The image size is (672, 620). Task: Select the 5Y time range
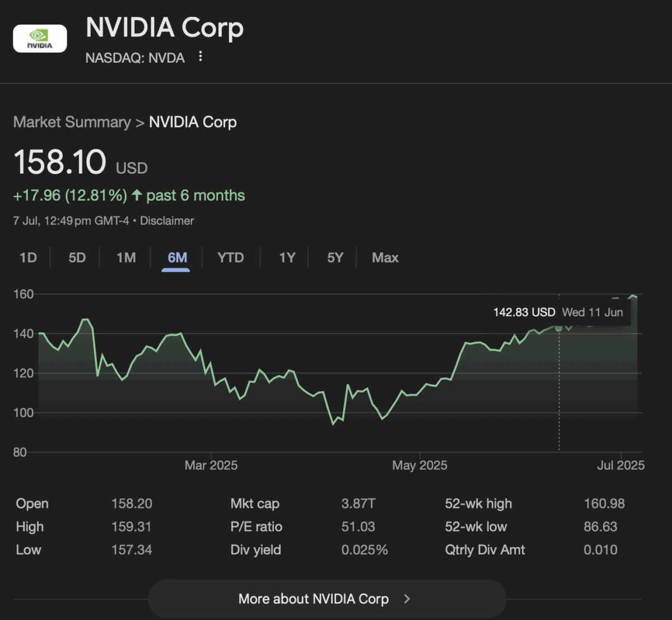point(335,258)
